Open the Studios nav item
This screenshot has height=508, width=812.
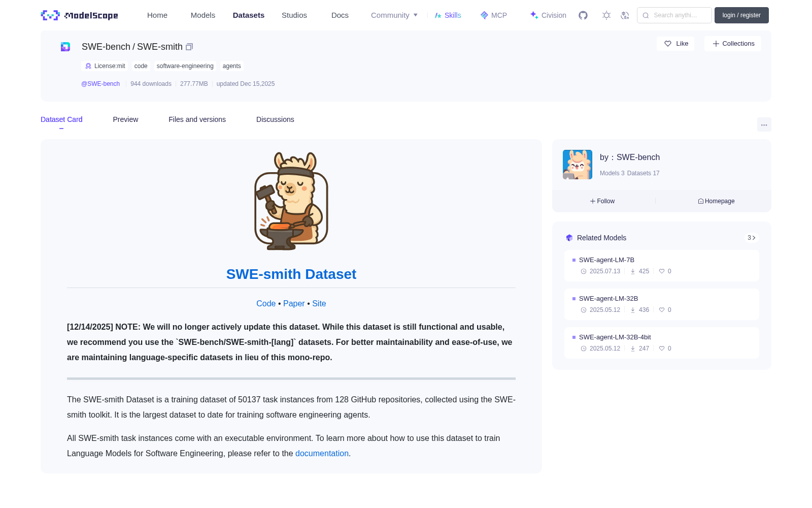(x=294, y=15)
